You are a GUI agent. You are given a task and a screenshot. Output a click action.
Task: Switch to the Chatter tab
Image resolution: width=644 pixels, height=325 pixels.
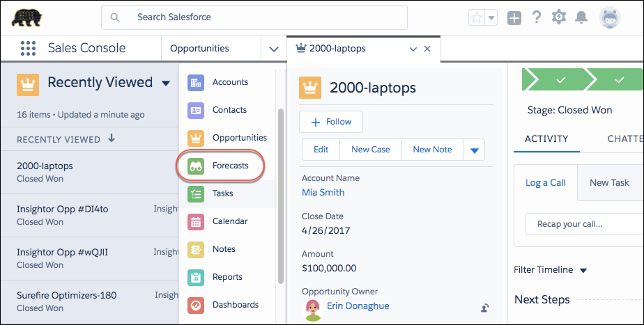coord(625,139)
